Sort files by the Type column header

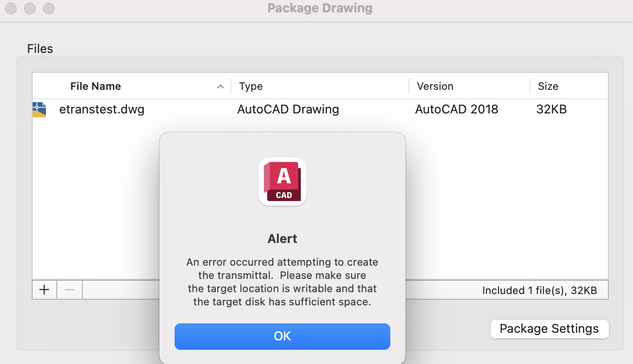pyautogui.click(x=251, y=86)
